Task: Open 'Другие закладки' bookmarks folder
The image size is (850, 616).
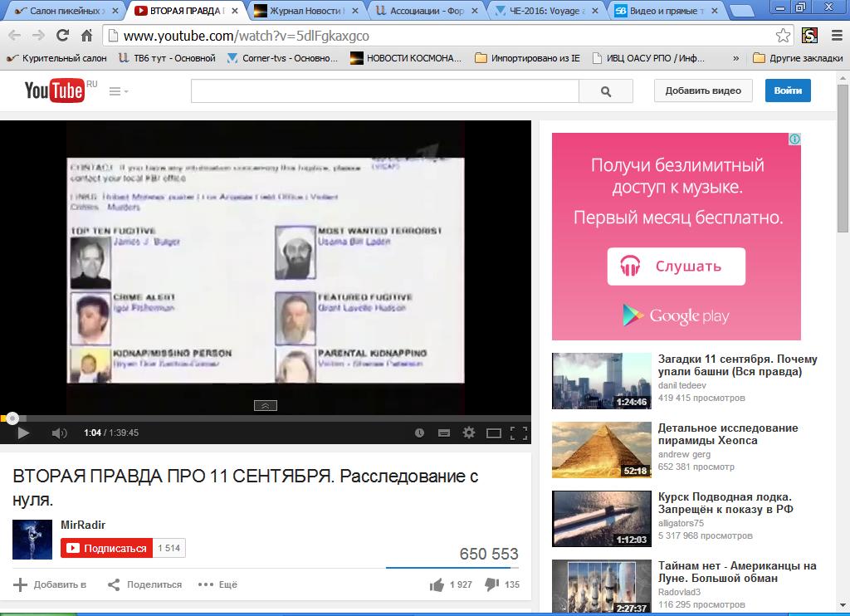Action: [x=798, y=58]
